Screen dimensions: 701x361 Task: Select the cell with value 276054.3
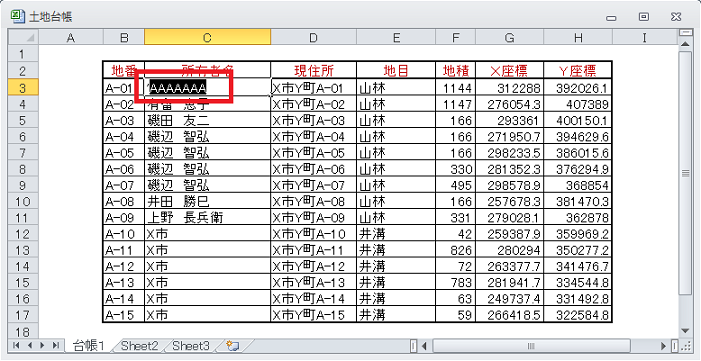(510, 104)
